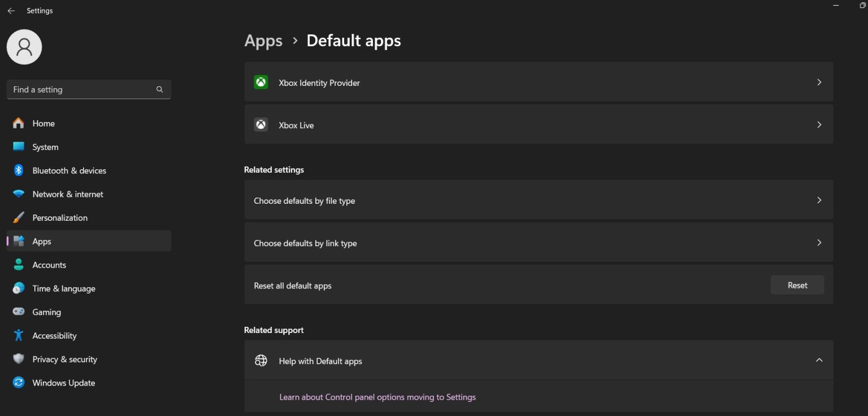868x416 pixels.
Task: Click the user profile avatar
Action: [x=24, y=47]
